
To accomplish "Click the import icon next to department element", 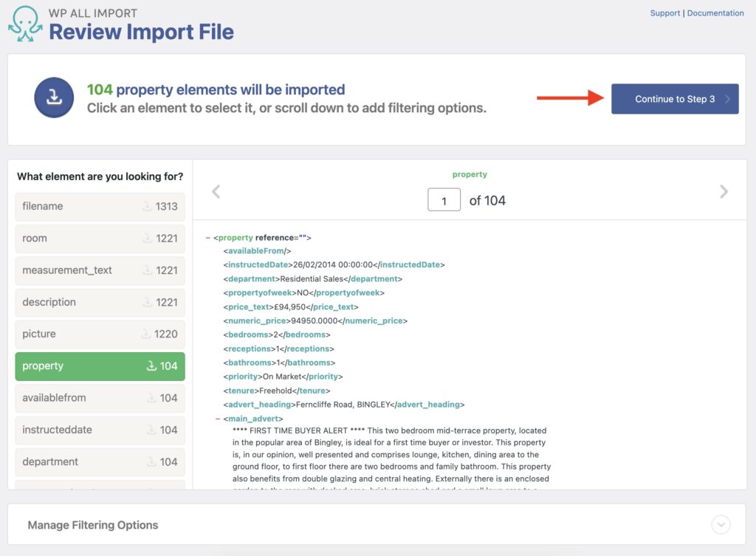I will (151, 462).
